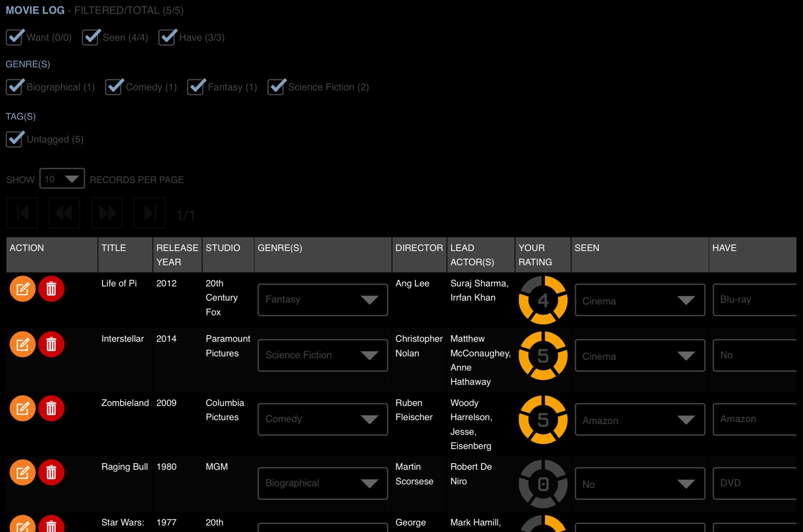The width and height of the screenshot is (803, 532).
Task: Open Have dropdown for Interstellar
Action: click(x=755, y=355)
